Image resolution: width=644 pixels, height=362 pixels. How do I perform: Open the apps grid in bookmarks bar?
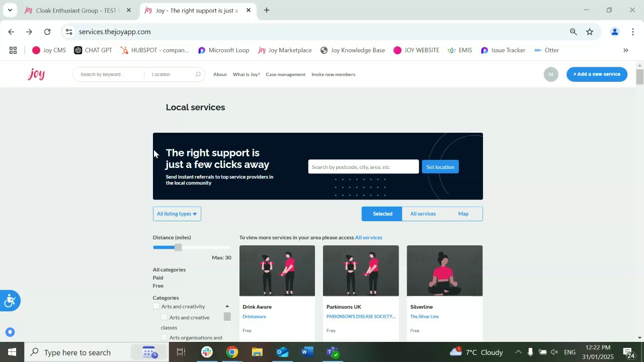click(13, 50)
